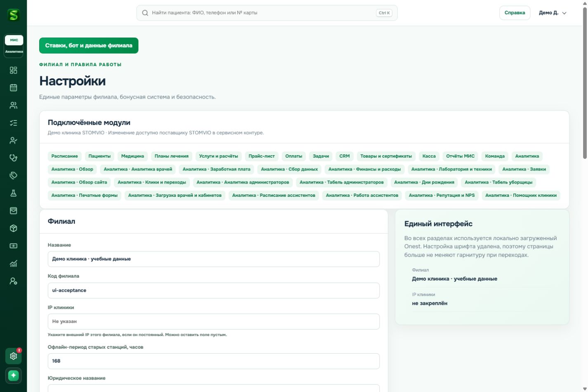Image resolution: width=588 pixels, height=392 pixels.
Task: Open the patients people icon in sidebar
Action: (x=13, y=105)
